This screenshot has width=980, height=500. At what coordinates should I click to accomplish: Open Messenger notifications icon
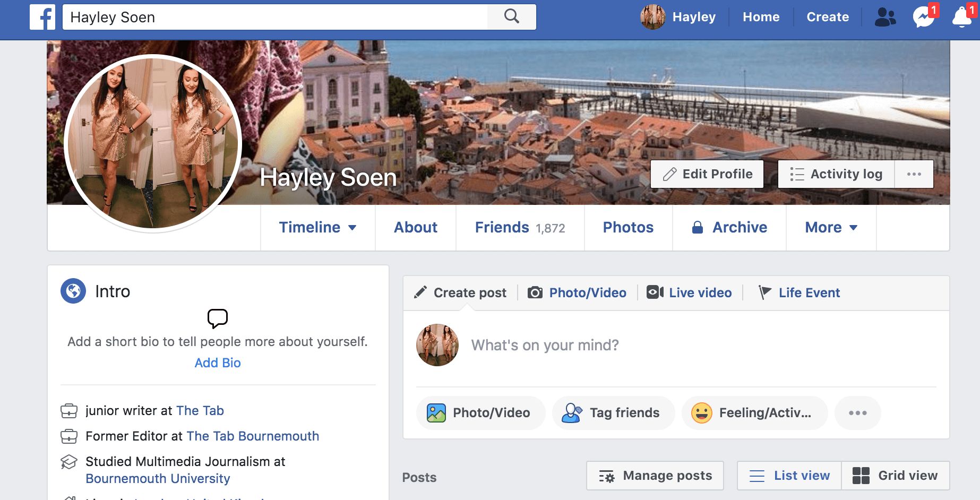[924, 17]
